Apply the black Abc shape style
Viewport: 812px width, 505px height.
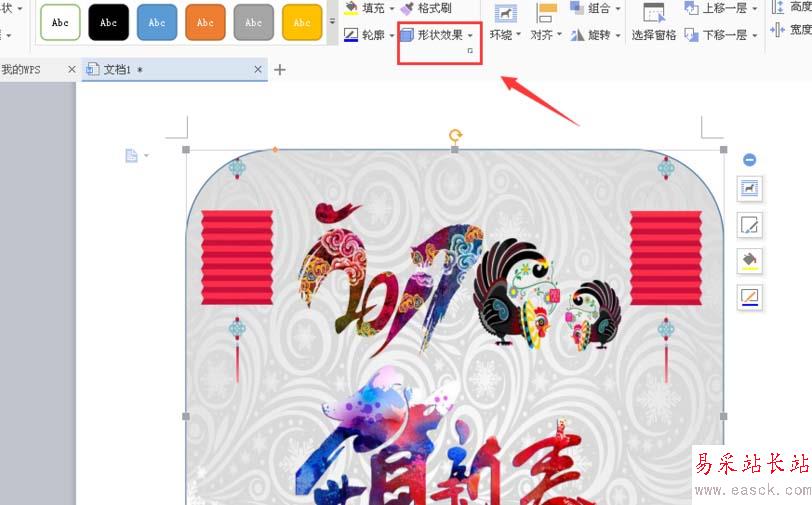point(108,22)
